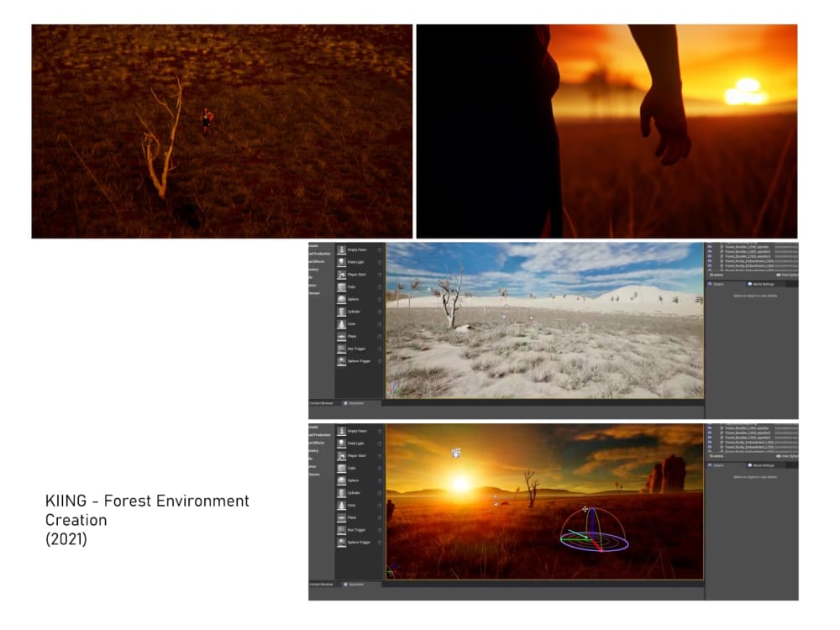Click help icon beside Point Light, daytime editor
The width and height of the screenshot is (840, 630).
point(380,262)
